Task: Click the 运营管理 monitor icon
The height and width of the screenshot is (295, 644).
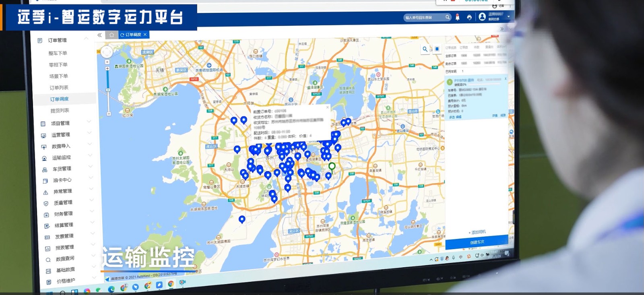Action: click(43, 136)
